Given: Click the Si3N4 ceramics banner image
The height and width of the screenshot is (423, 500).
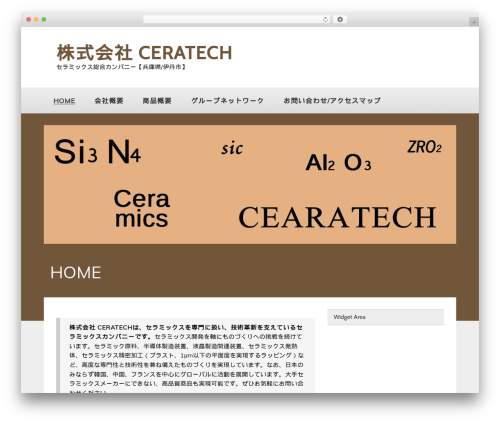Looking at the screenshot, I should tap(250, 184).
